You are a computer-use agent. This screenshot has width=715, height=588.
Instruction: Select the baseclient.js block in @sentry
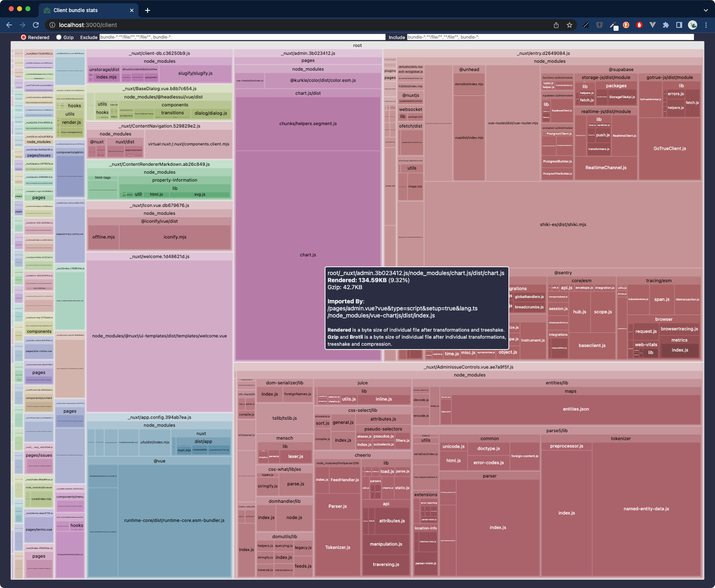[592, 345]
